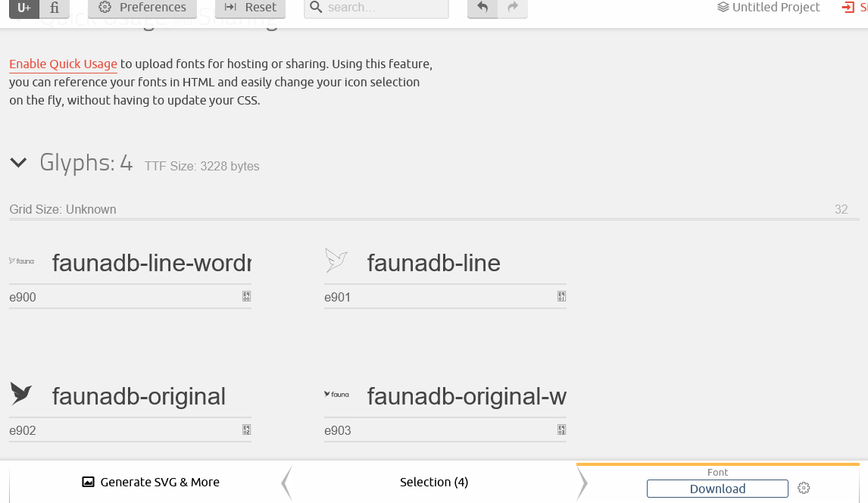This screenshot has height=503, width=868.
Task: Edit the faunadb-original name field
Action: [x=151, y=396]
